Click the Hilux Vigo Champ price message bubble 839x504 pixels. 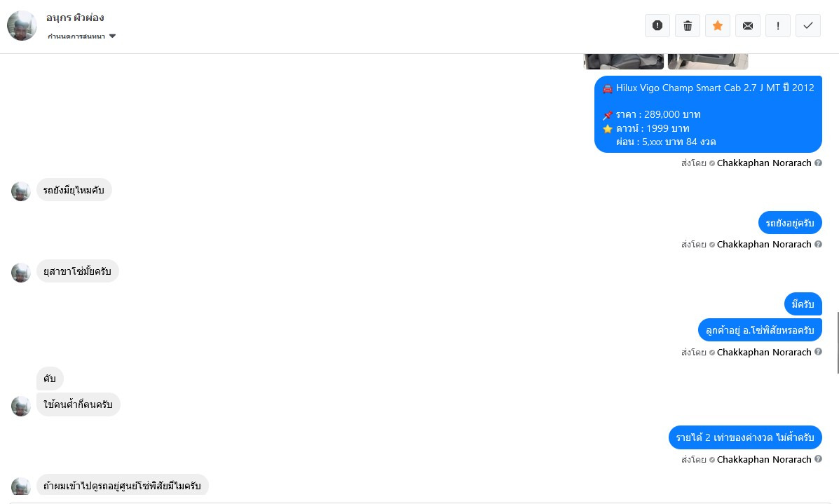708,114
